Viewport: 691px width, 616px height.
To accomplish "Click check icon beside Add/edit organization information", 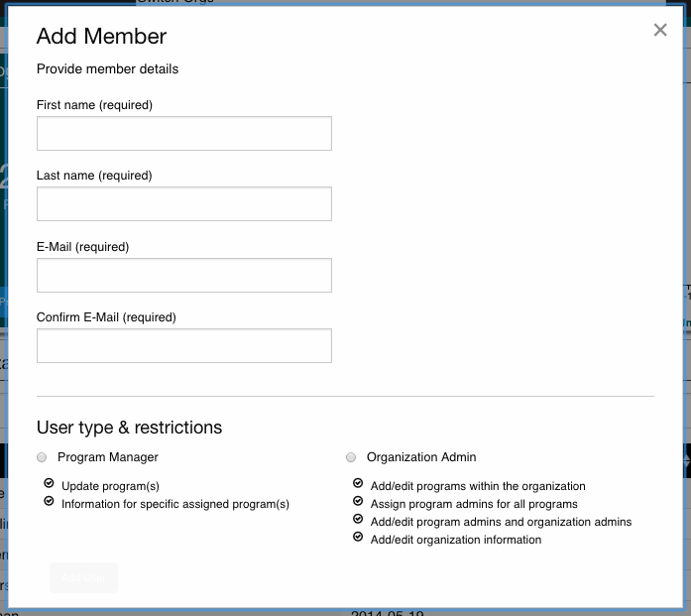I will 358,537.
